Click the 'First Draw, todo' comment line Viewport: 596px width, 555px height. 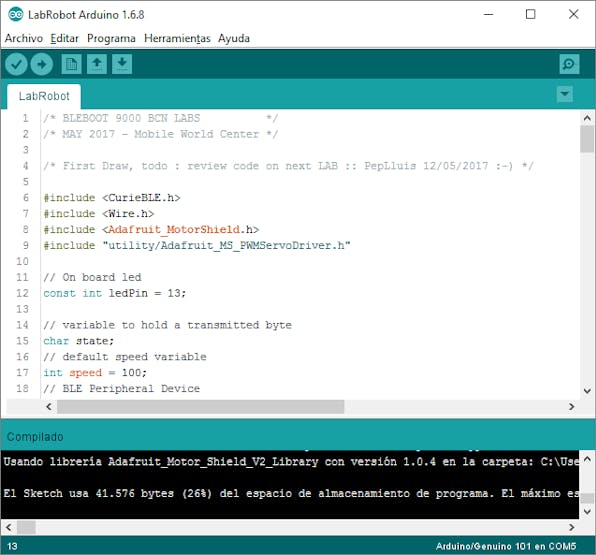(288, 166)
